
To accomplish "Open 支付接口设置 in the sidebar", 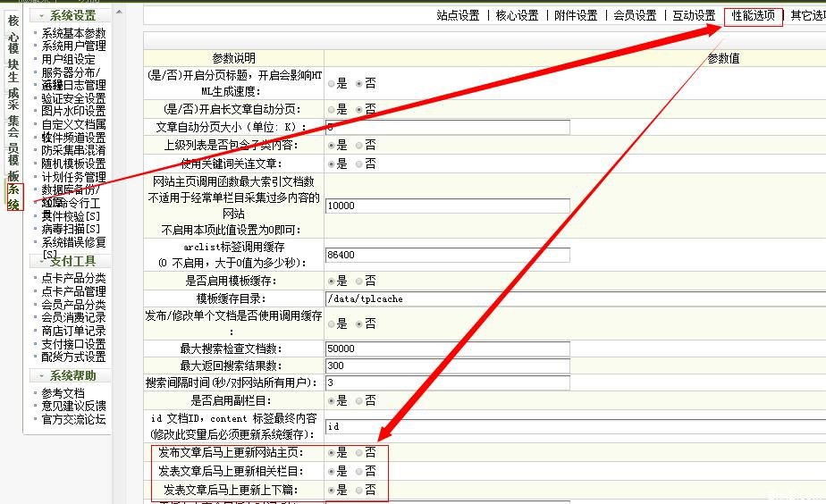I will 73,343.
